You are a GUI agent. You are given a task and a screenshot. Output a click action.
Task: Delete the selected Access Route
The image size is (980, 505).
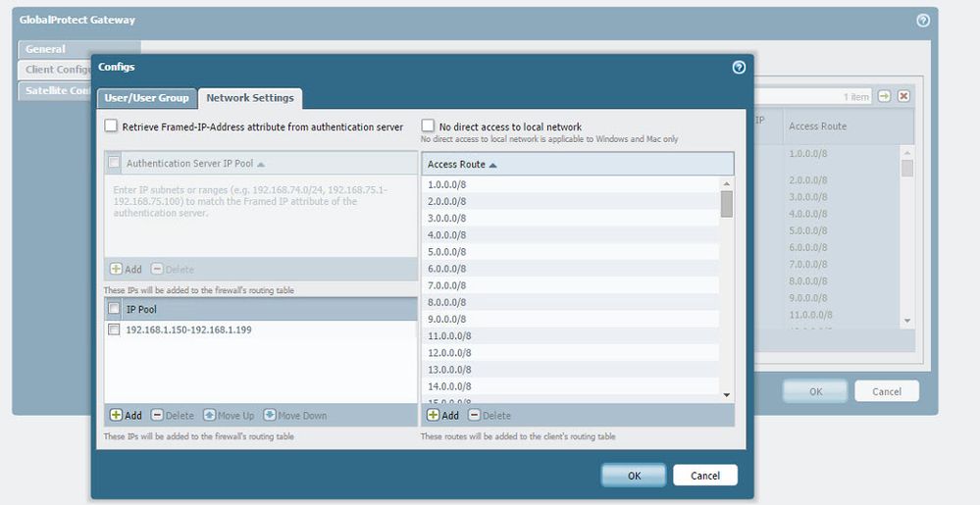[x=490, y=416]
